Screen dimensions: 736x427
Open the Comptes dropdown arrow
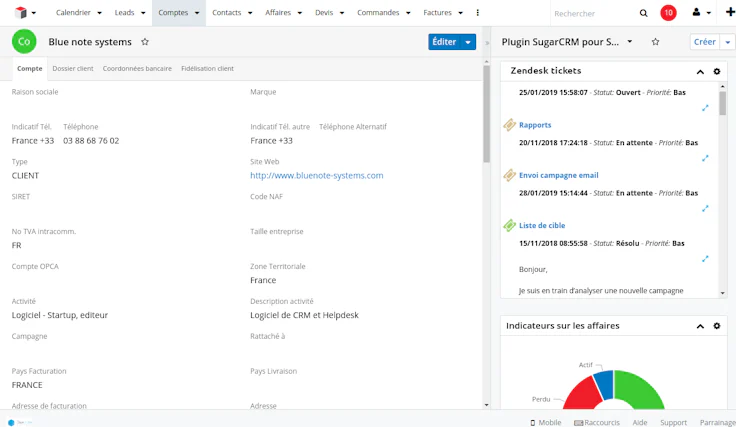coord(197,13)
